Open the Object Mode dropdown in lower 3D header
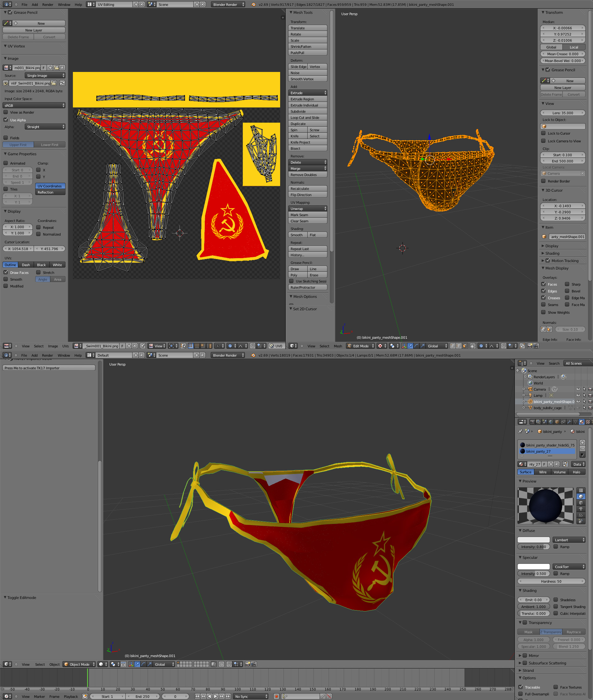 [79, 664]
